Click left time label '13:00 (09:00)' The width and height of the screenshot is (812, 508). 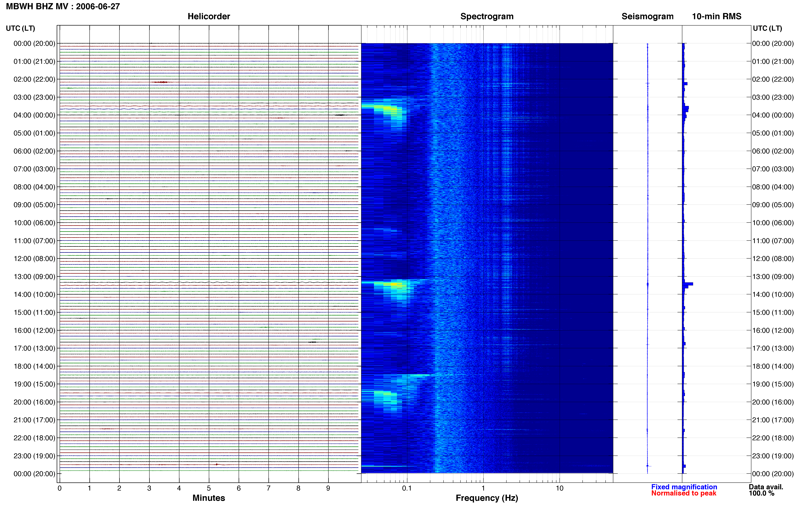click(x=34, y=277)
